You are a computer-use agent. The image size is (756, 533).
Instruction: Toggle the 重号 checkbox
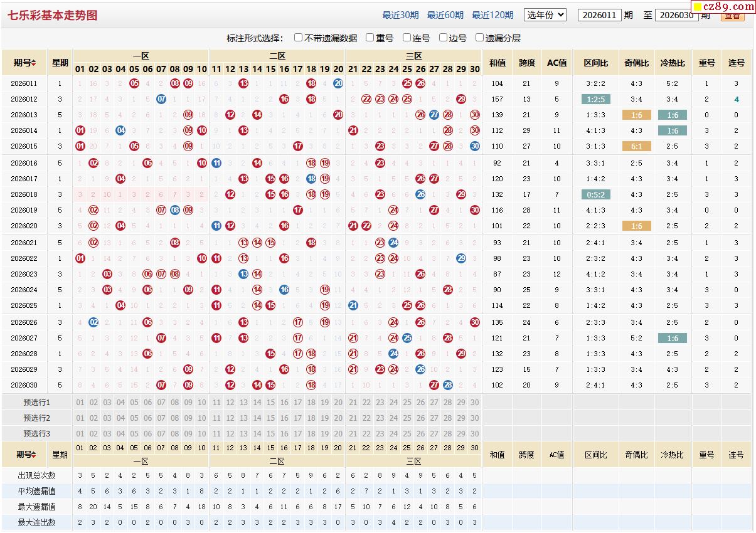(x=370, y=38)
